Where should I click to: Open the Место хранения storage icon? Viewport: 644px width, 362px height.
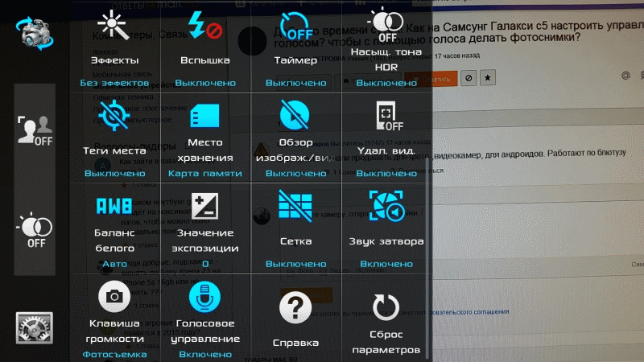coord(205,116)
